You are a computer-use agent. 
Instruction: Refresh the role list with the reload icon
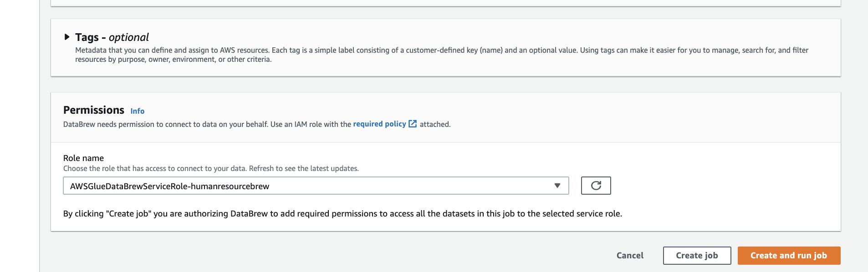(x=596, y=186)
